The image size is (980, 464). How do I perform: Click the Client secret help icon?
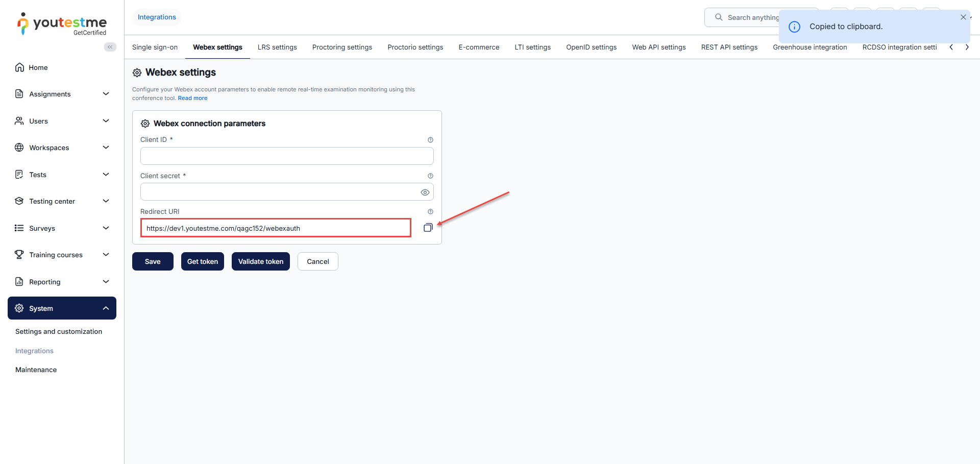point(430,176)
